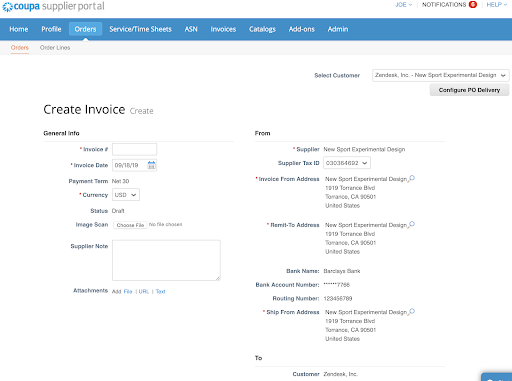Open the red notifications badge
The height and width of the screenshot is (381, 512).
[472, 4]
